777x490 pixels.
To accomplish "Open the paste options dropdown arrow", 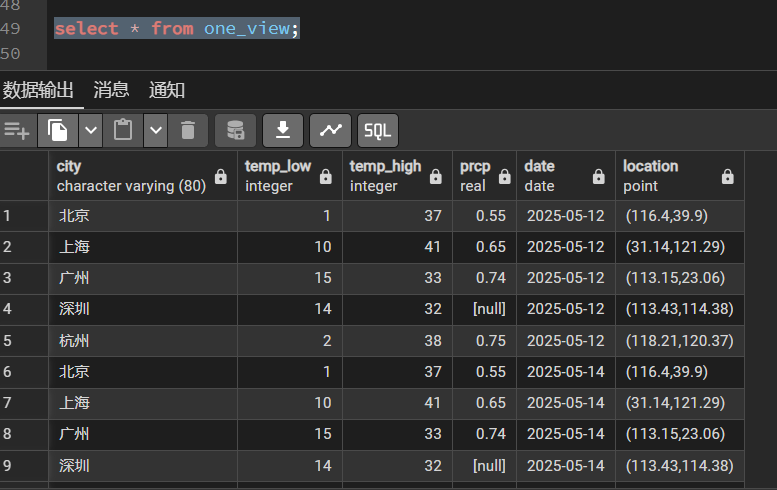I will (x=156, y=131).
